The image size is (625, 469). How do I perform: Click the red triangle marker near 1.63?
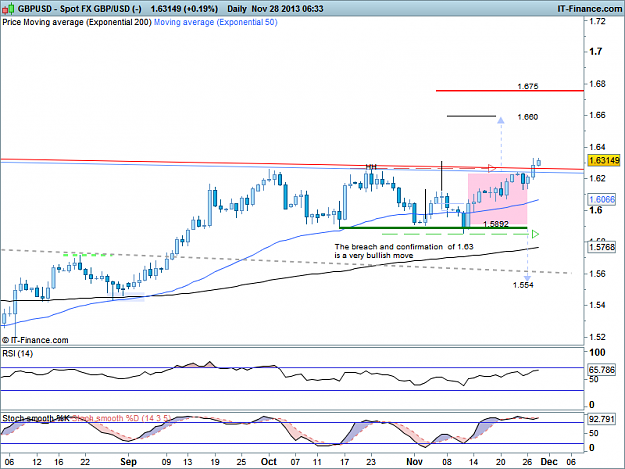492,168
